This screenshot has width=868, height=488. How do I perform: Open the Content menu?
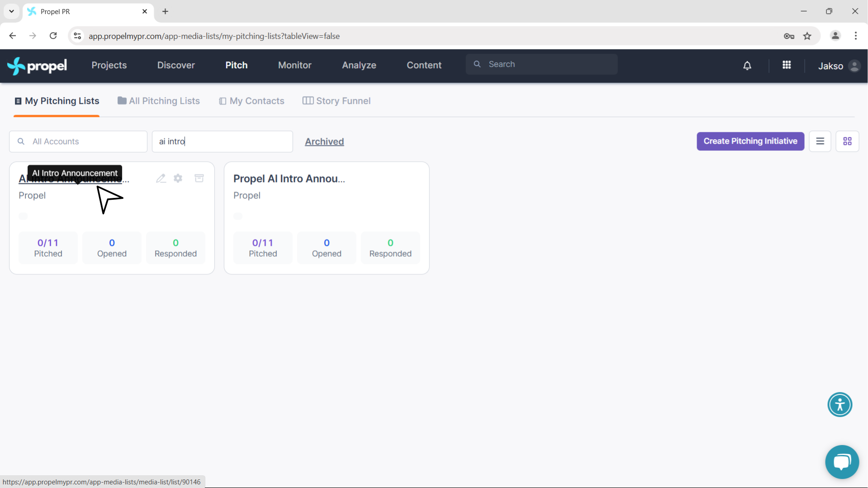(x=424, y=65)
